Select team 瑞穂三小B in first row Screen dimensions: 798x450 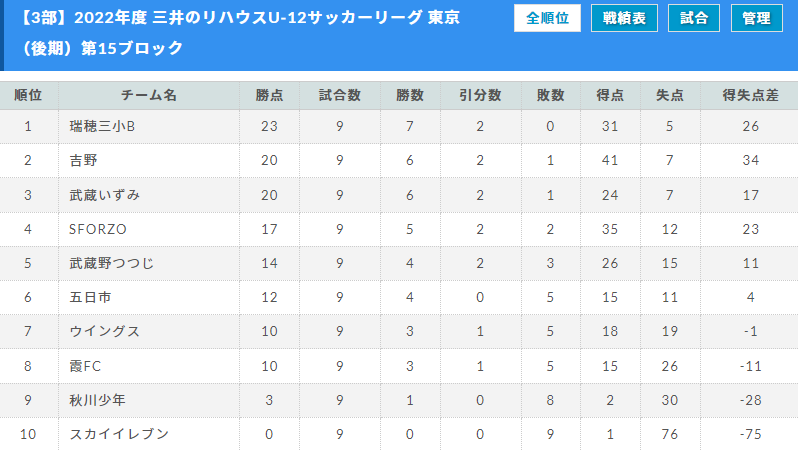tap(102, 126)
